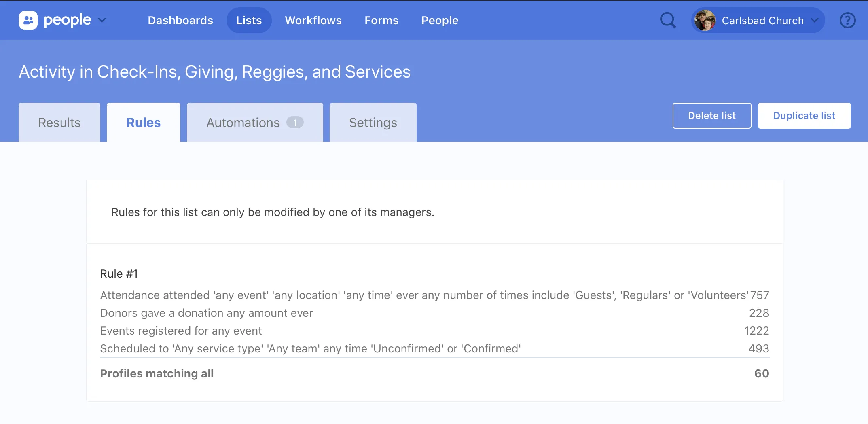Select Lists in the top navigation
868x424 pixels.
click(x=249, y=20)
